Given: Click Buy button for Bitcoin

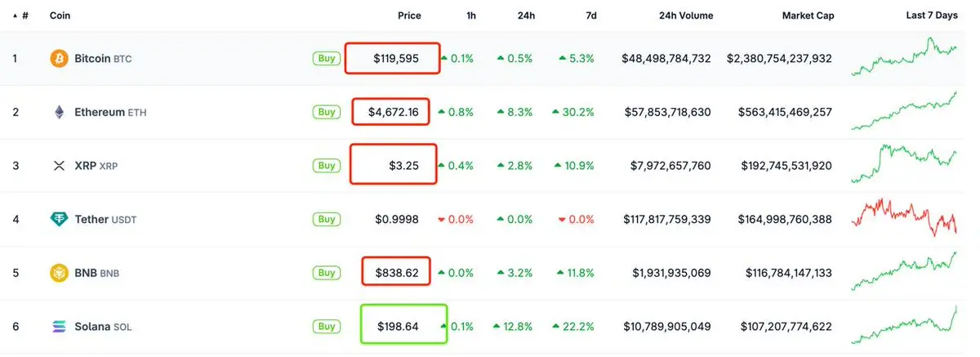Looking at the screenshot, I should pyautogui.click(x=326, y=58).
